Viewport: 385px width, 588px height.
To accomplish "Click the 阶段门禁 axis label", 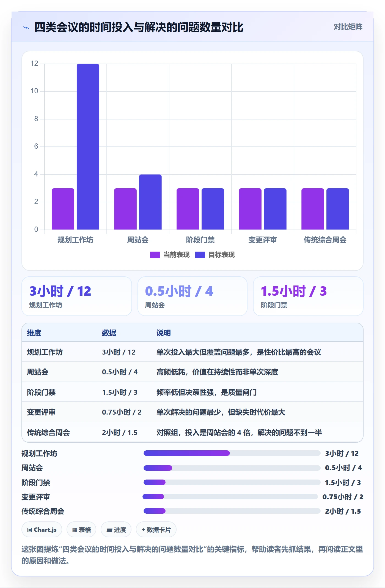I will point(200,240).
